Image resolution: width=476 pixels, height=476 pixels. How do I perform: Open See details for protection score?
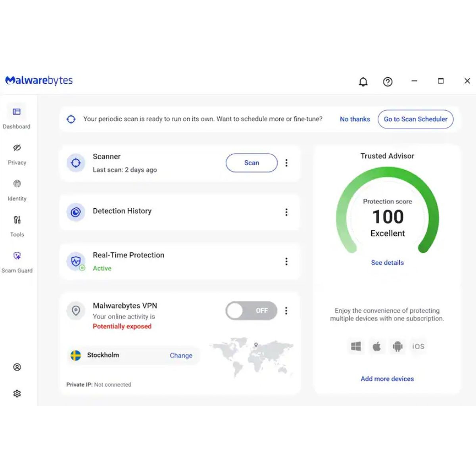[x=387, y=263]
